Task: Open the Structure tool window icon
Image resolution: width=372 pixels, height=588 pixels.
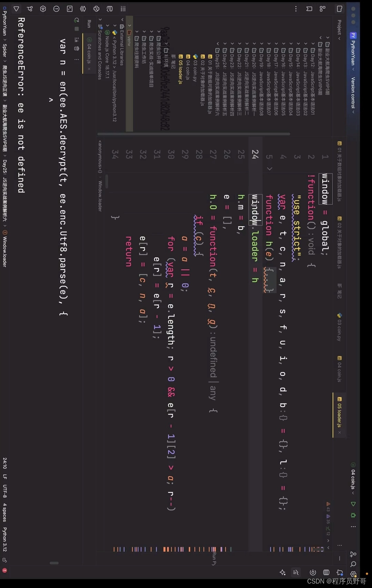Action: click(x=323, y=9)
